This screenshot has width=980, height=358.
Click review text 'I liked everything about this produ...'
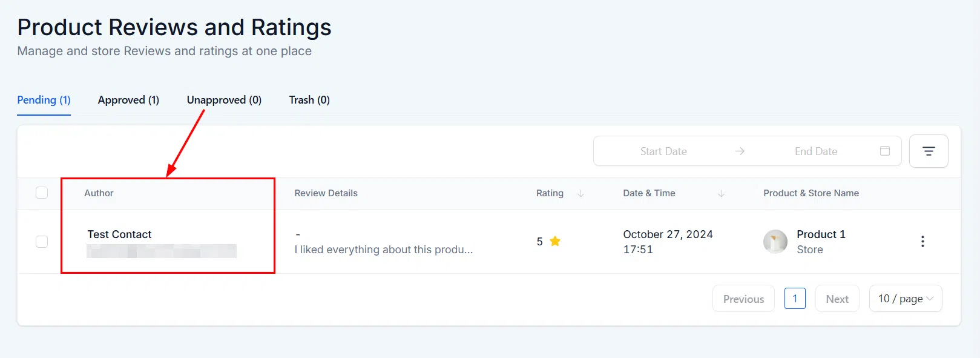pos(383,250)
